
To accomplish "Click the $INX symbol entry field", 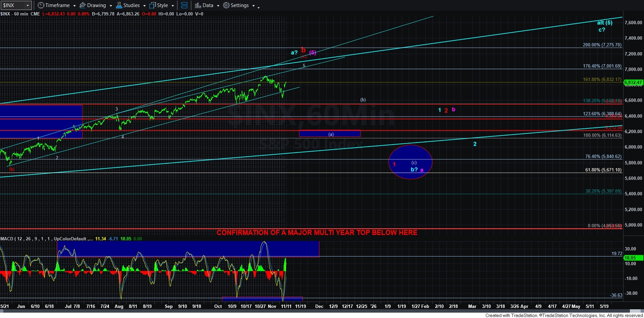I will point(13,5).
